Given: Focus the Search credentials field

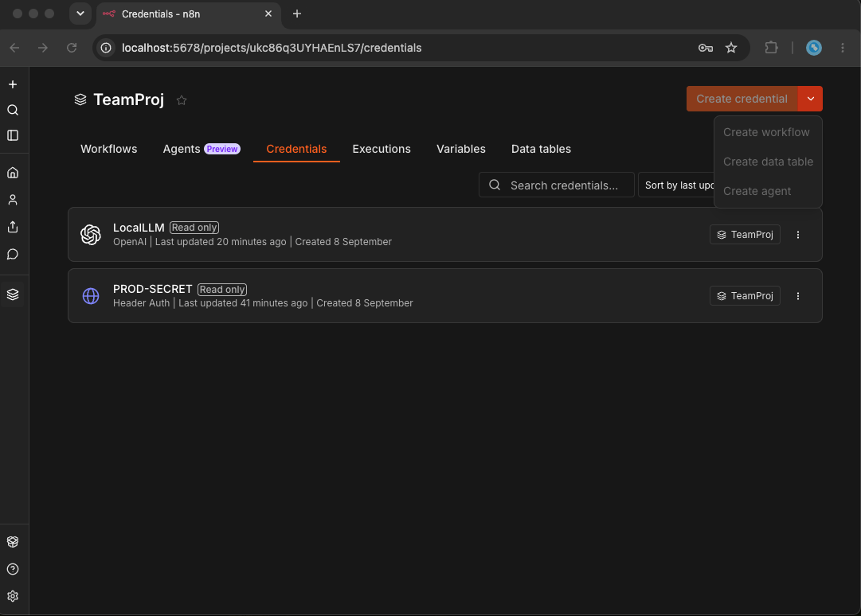Looking at the screenshot, I should click(x=556, y=185).
